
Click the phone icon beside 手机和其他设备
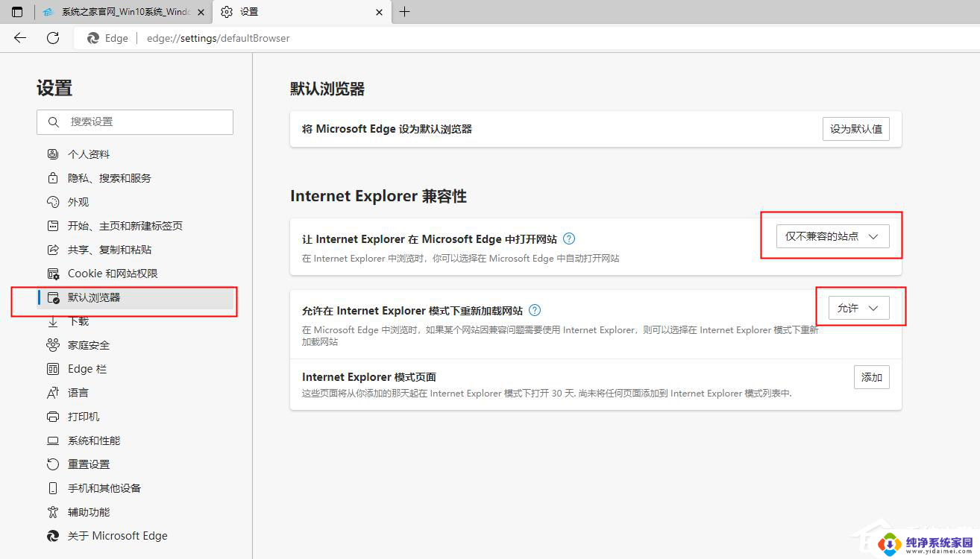pos(53,488)
